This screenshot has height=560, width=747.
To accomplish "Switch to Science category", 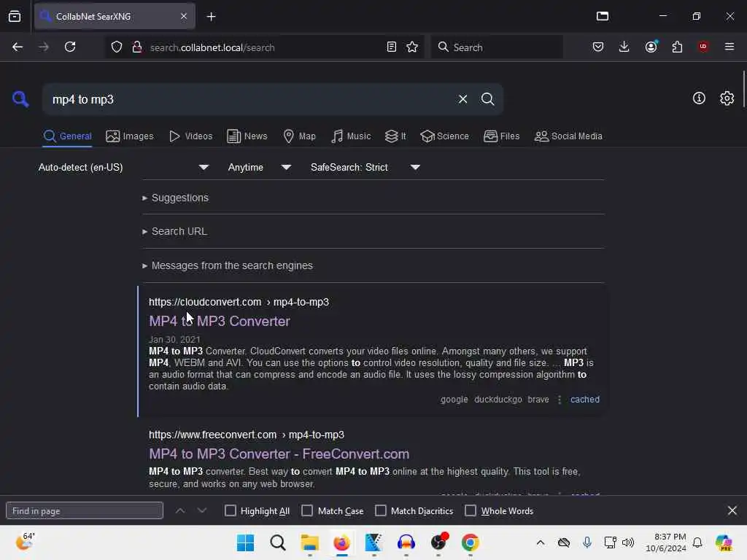I will coord(444,136).
